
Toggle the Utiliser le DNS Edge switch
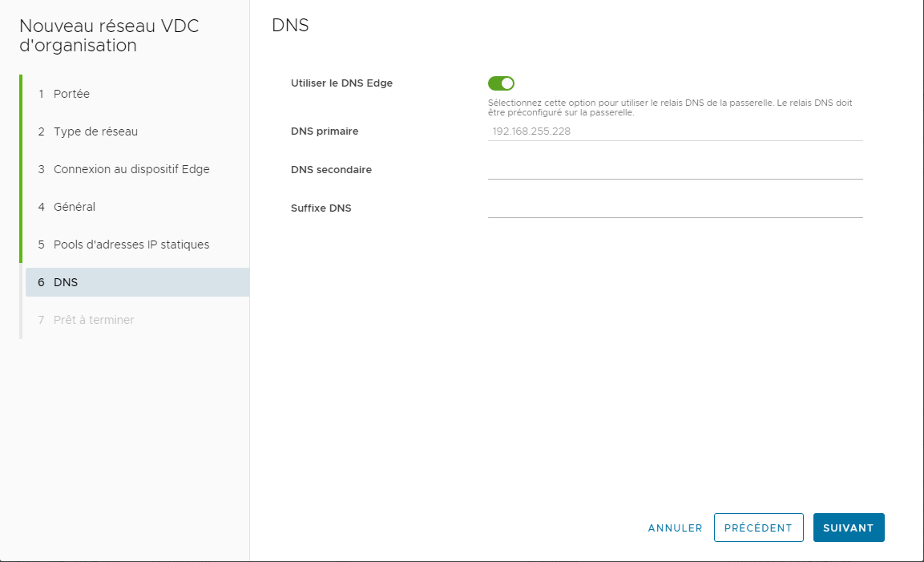pos(501,83)
